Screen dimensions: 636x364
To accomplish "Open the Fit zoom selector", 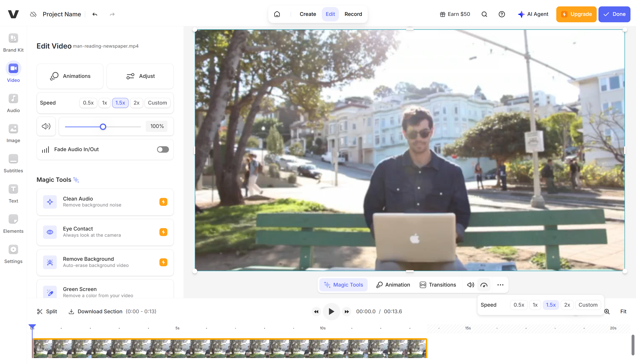I will pyautogui.click(x=623, y=311).
